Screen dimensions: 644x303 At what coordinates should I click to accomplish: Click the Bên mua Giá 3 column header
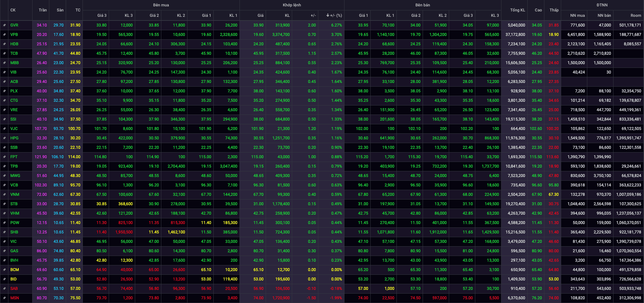[102, 15]
